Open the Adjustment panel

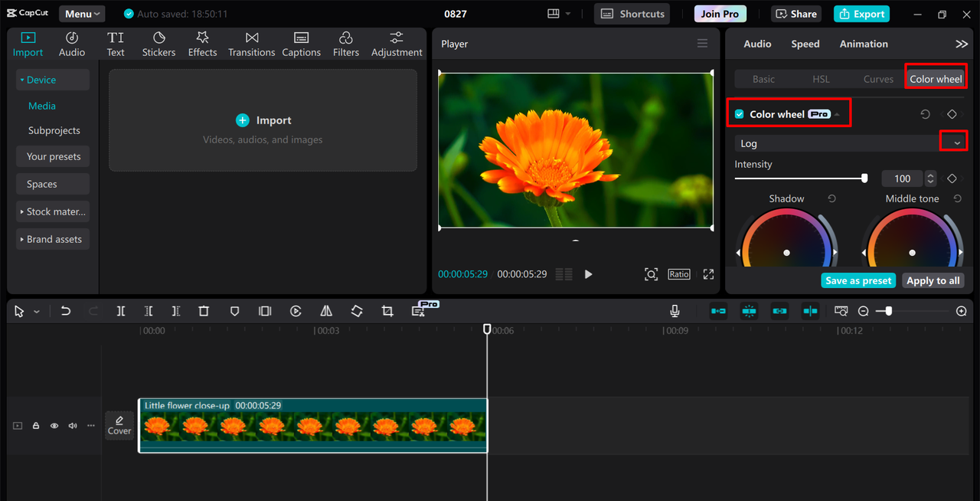coord(397,44)
